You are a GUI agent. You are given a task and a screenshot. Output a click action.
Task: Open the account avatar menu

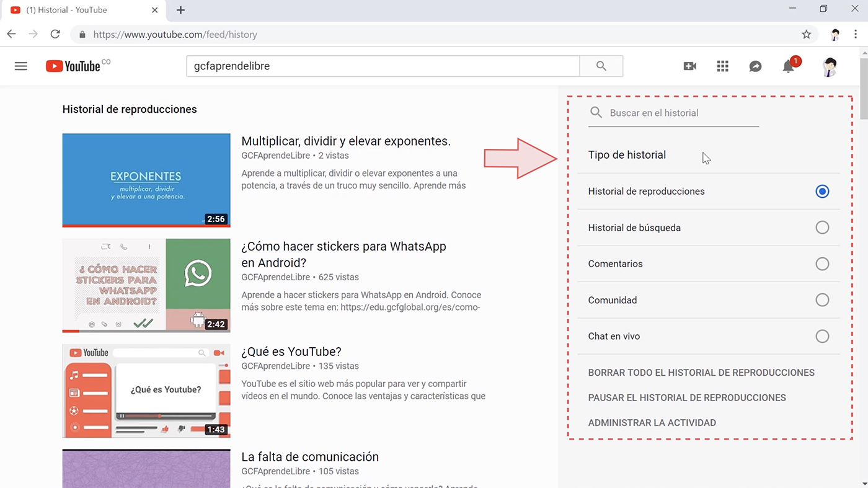coord(829,66)
